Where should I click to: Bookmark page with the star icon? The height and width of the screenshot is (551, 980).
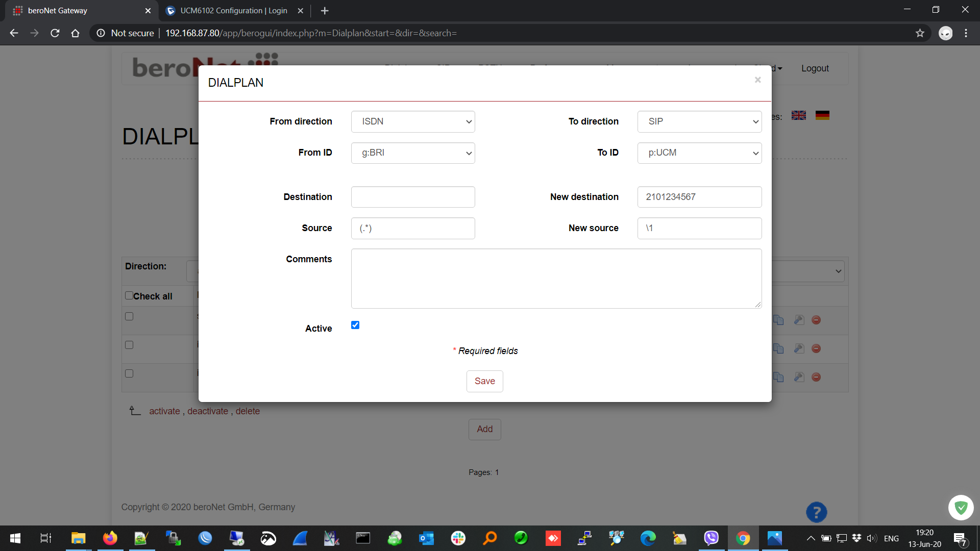(920, 33)
